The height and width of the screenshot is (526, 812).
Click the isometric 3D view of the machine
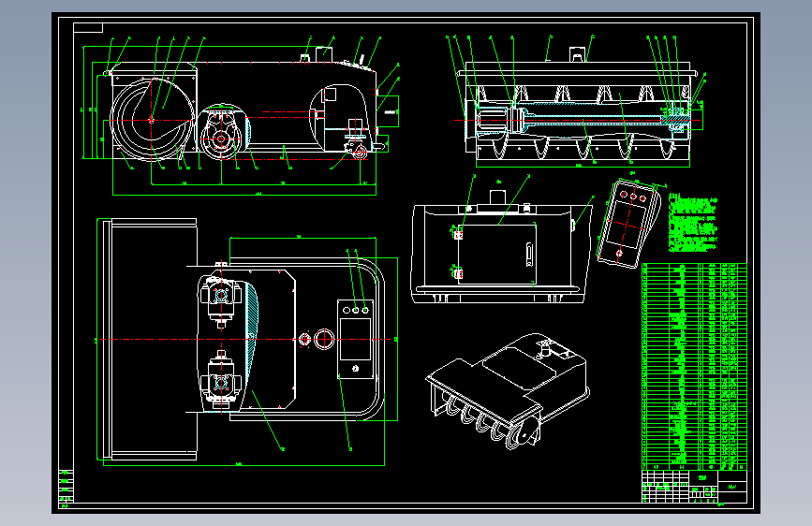508,391
